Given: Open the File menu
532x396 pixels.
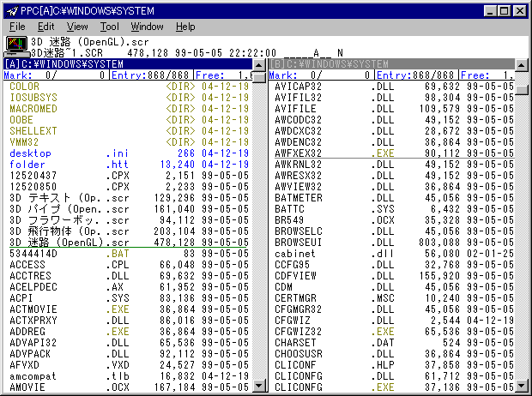Looking at the screenshot, I should pyautogui.click(x=16, y=27).
